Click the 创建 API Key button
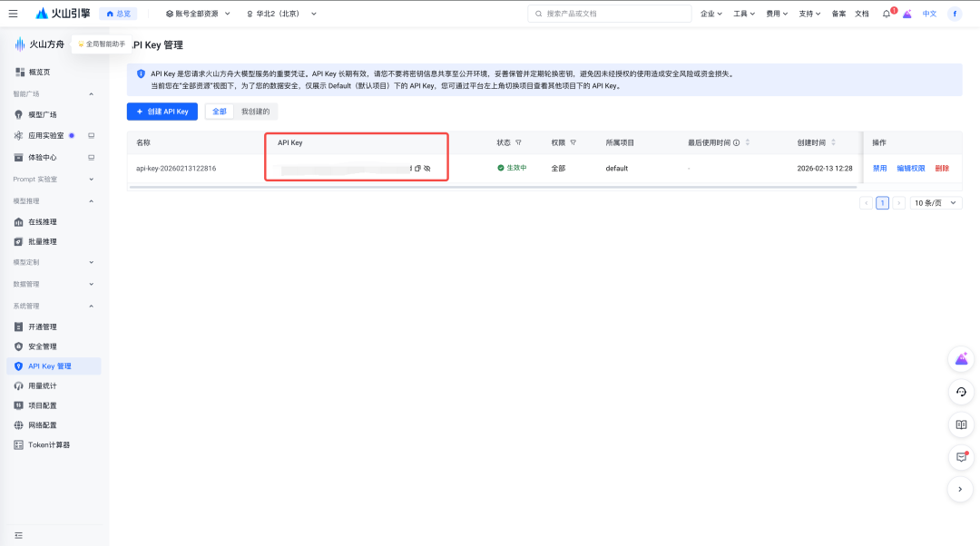The image size is (980, 546). point(162,112)
